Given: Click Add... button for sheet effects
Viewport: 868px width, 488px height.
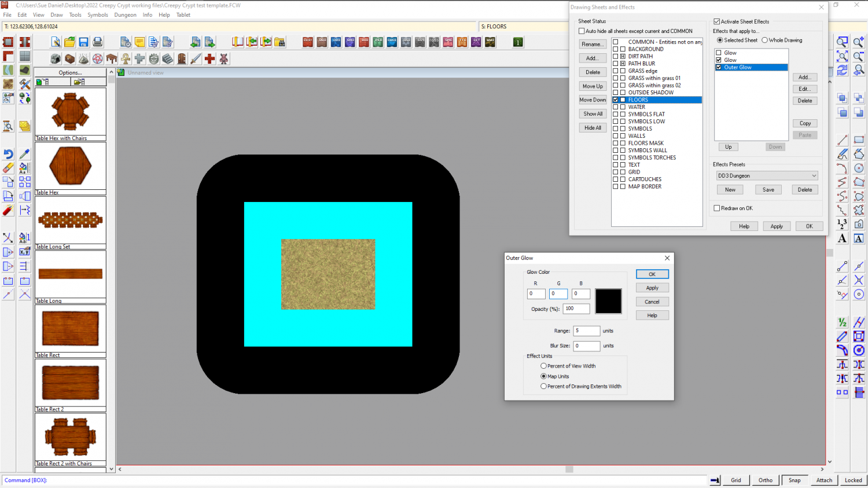Looking at the screenshot, I should (x=805, y=78).
